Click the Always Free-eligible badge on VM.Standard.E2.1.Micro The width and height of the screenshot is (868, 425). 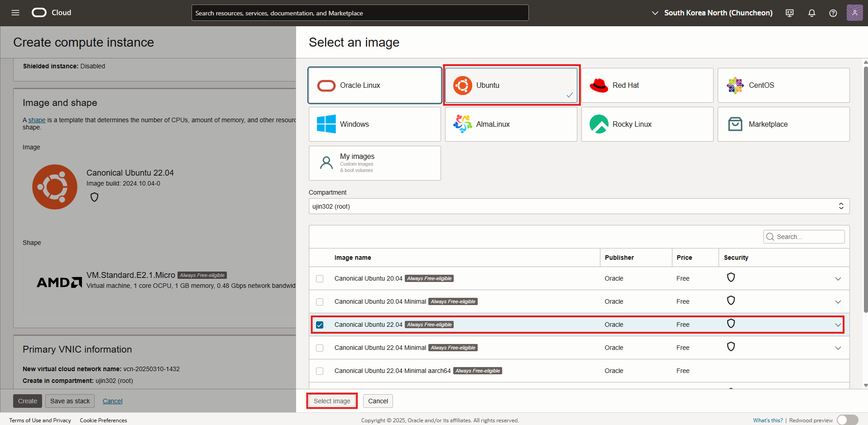pos(202,275)
